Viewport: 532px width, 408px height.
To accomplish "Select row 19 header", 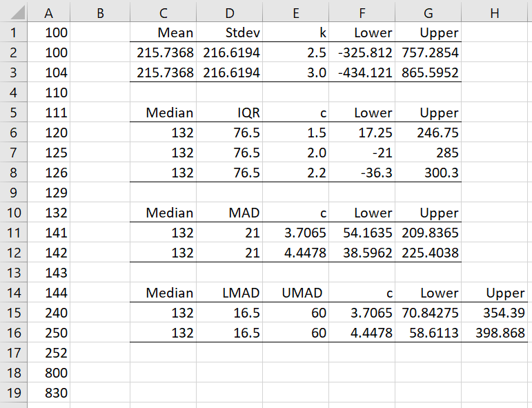I will pyautogui.click(x=14, y=393).
